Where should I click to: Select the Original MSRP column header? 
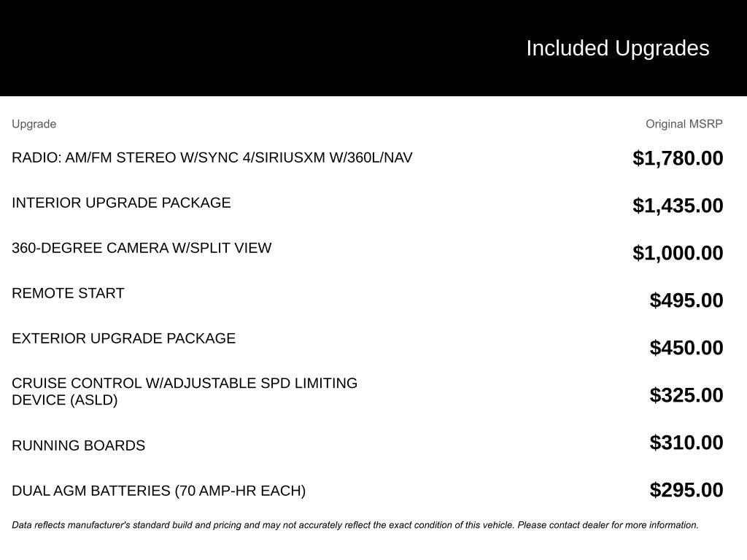684,124
